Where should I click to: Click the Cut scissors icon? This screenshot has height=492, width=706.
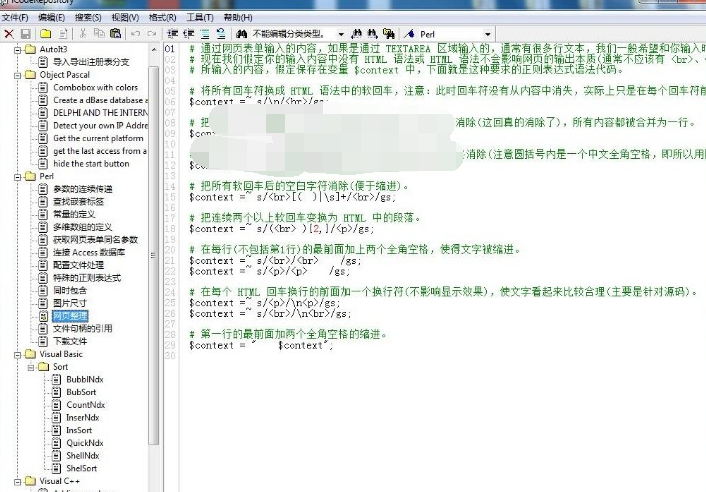pyautogui.click(x=82, y=33)
